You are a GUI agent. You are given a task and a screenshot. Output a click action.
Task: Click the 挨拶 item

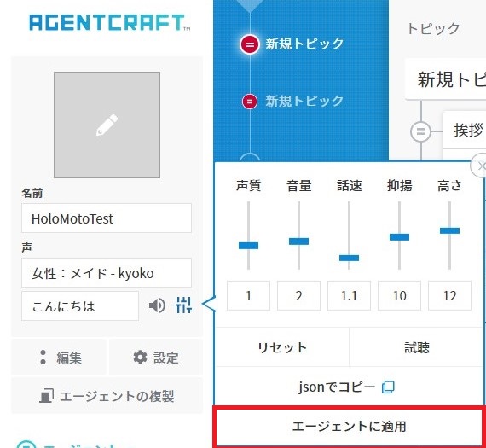click(465, 131)
